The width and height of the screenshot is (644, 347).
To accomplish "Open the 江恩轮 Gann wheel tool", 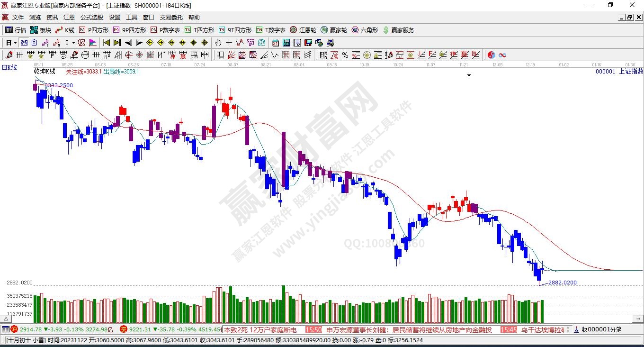I will click(303, 30).
